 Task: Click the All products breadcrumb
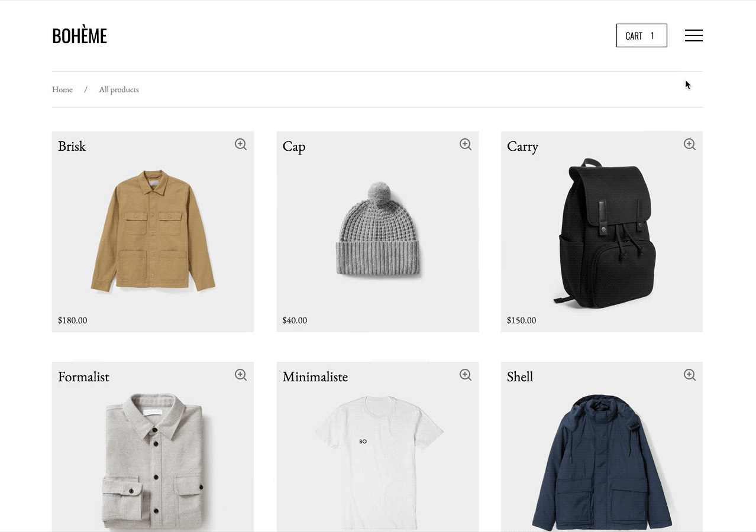(x=119, y=89)
